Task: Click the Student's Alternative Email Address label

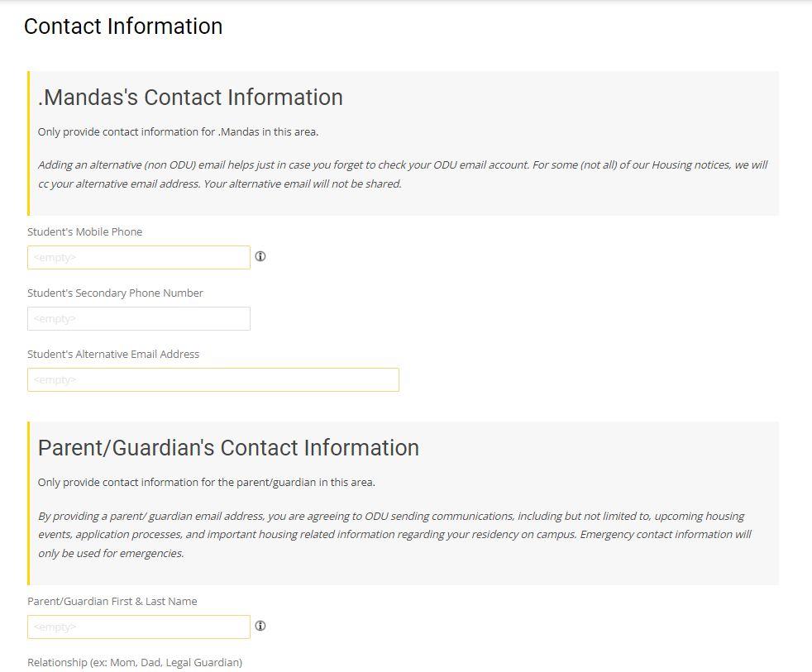Action: pyautogui.click(x=113, y=354)
